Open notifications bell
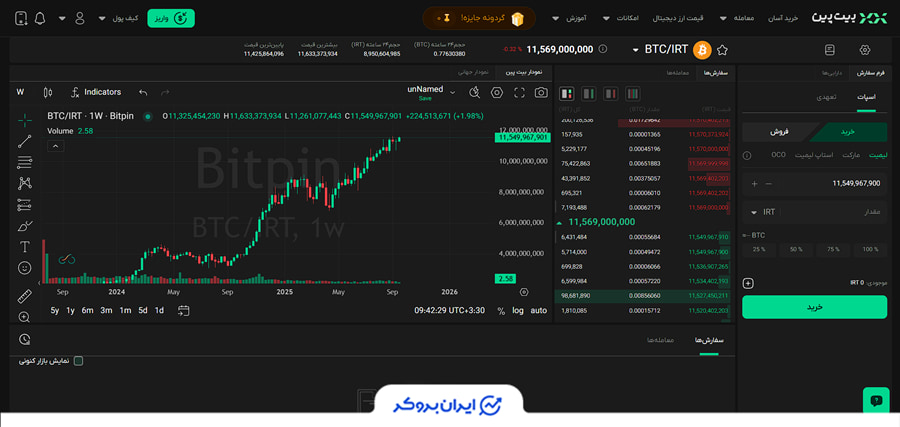This screenshot has height=427, width=900. tap(40, 18)
